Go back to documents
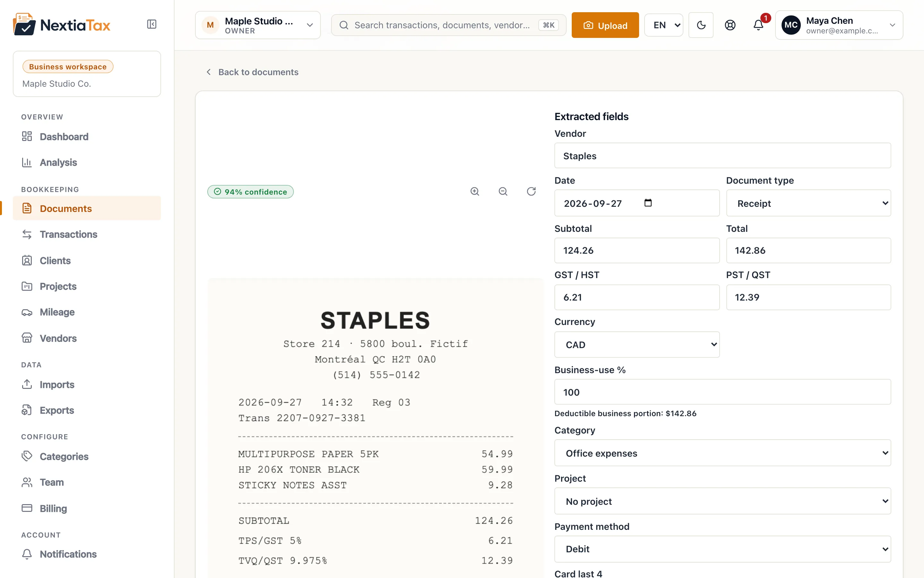Screen dimensions: 924x578 tap(252, 72)
